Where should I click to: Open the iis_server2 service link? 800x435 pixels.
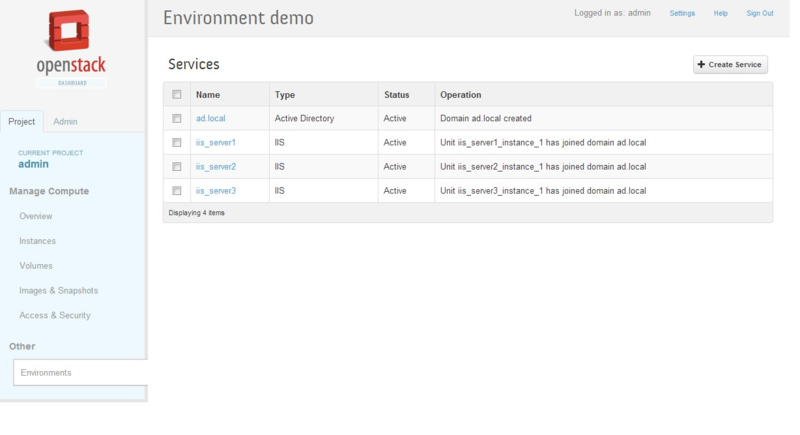tap(215, 166)
